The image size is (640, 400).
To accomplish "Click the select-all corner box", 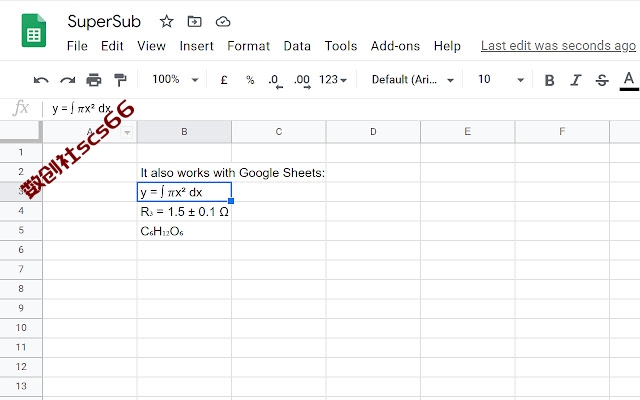I will coord(21,132).
